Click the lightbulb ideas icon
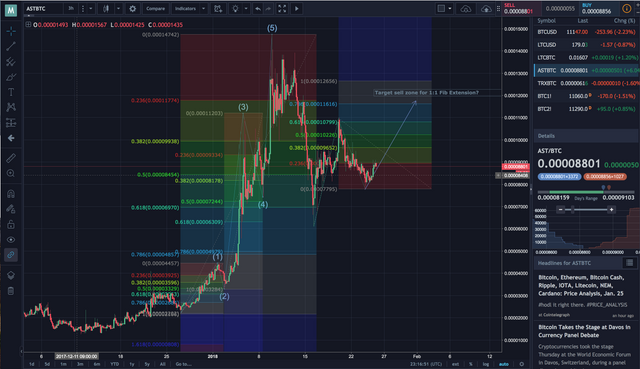This screenshot has width=640, height=369. pyautogui.click(x=236, y=9)
